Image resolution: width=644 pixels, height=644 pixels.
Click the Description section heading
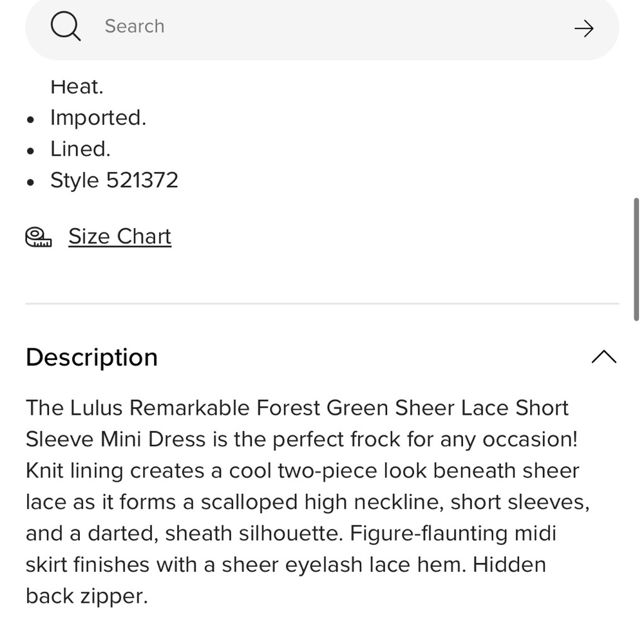coord(91,357)
